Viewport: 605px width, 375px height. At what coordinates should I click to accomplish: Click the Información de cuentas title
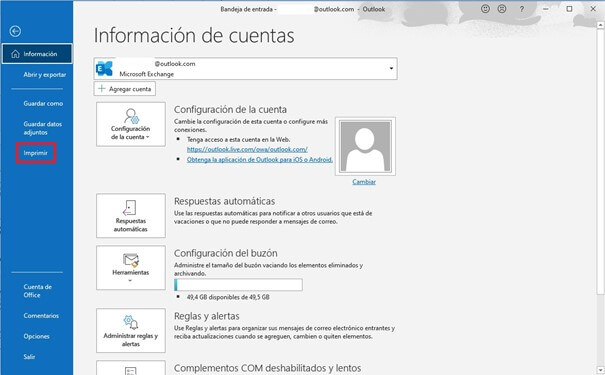point(194,35)
